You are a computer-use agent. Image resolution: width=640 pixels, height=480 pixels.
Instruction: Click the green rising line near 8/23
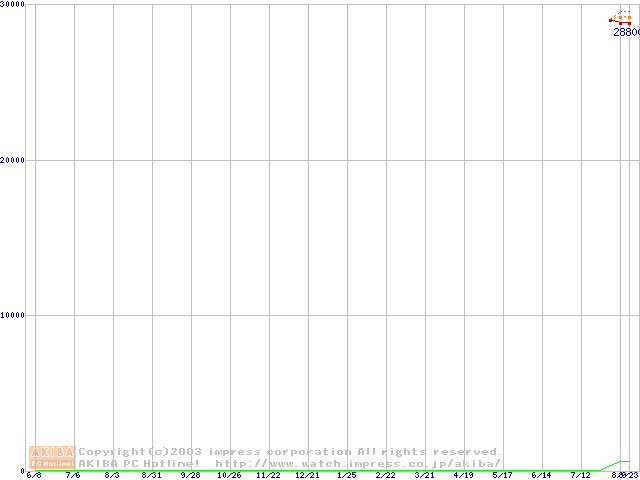point(609,466)
